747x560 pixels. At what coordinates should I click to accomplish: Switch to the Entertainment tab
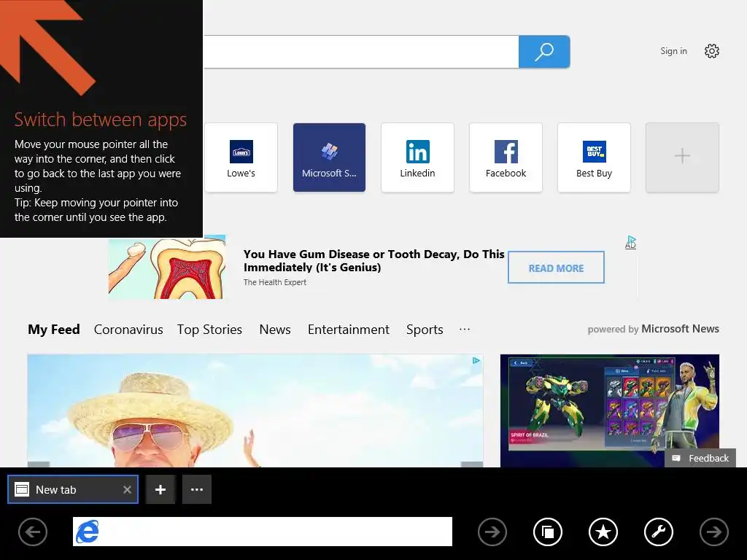click(x=348, y=329)
